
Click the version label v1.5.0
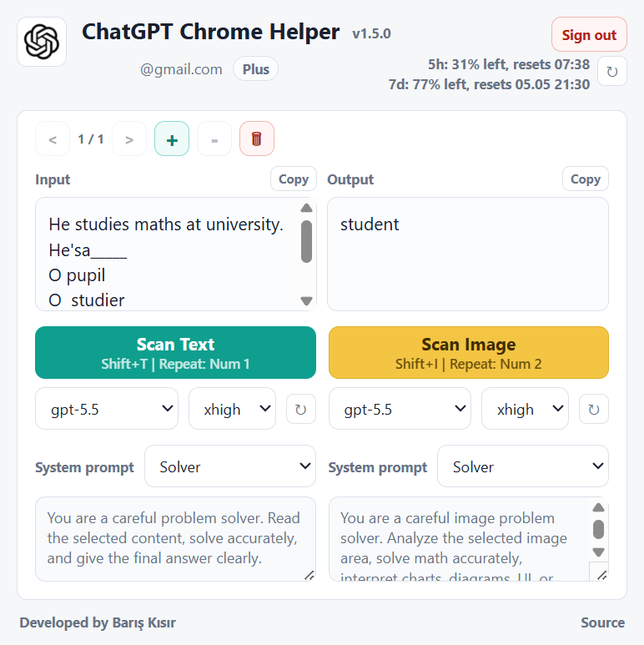pos(372,33)
